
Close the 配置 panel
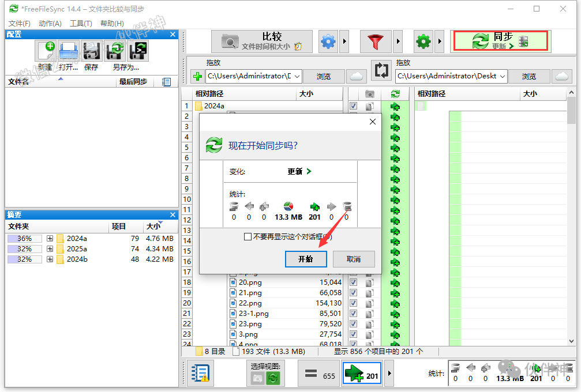173,35
